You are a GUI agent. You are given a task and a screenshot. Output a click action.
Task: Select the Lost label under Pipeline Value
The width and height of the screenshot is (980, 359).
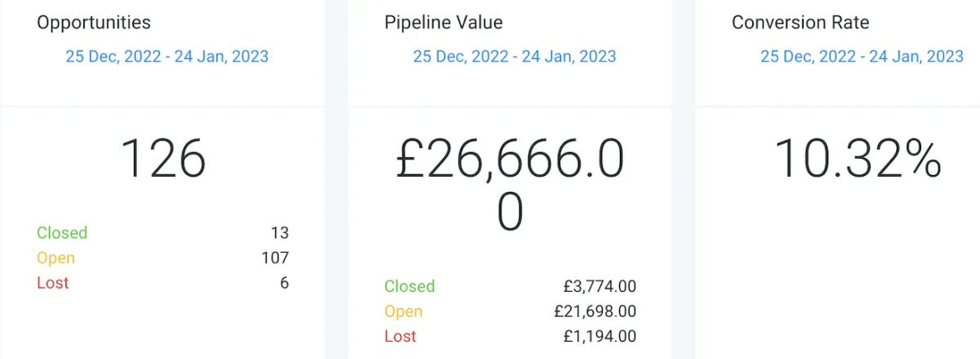(x=400, y=336)
